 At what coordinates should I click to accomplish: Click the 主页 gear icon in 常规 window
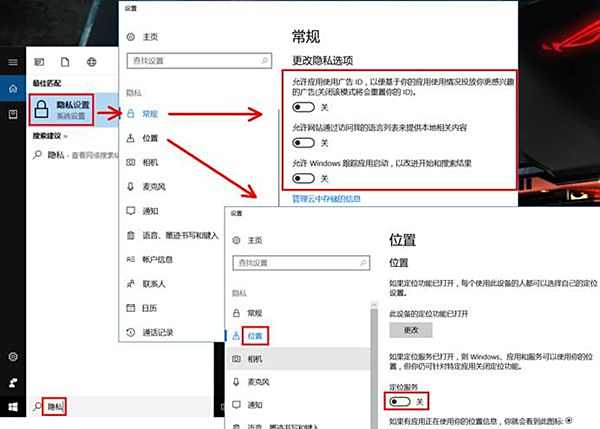(130, 37)
